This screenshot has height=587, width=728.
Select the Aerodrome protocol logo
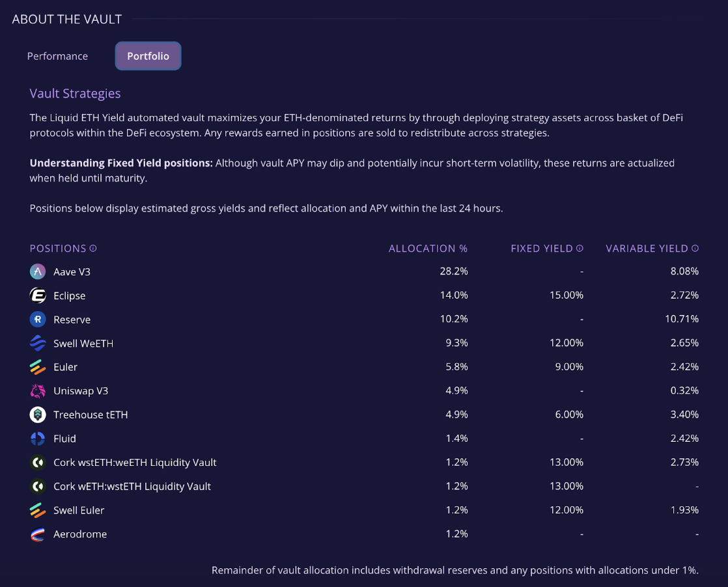tap(37, 534)
